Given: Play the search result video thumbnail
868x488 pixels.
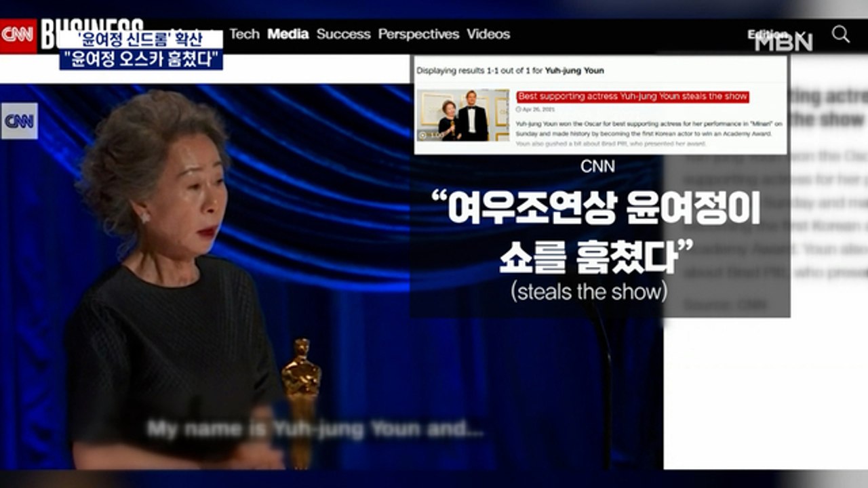Looking at the screenshot, I should coord(462,115).
